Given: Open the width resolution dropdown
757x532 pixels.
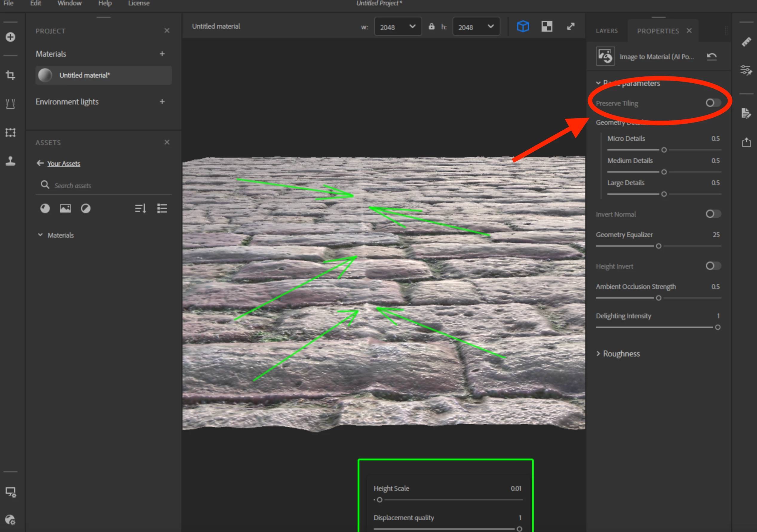Looking at the screenshot, I should 398,27.
